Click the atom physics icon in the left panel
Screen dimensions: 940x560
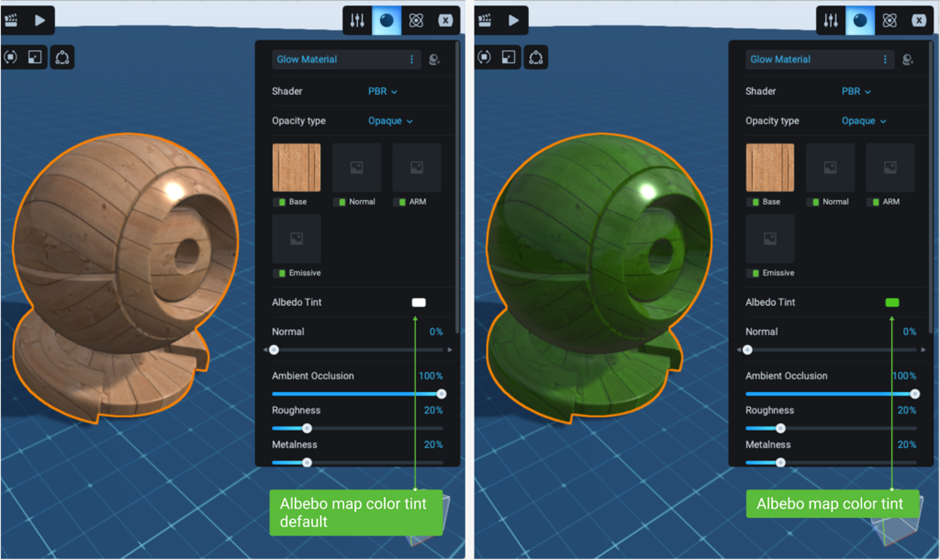[x=416, y=20]
